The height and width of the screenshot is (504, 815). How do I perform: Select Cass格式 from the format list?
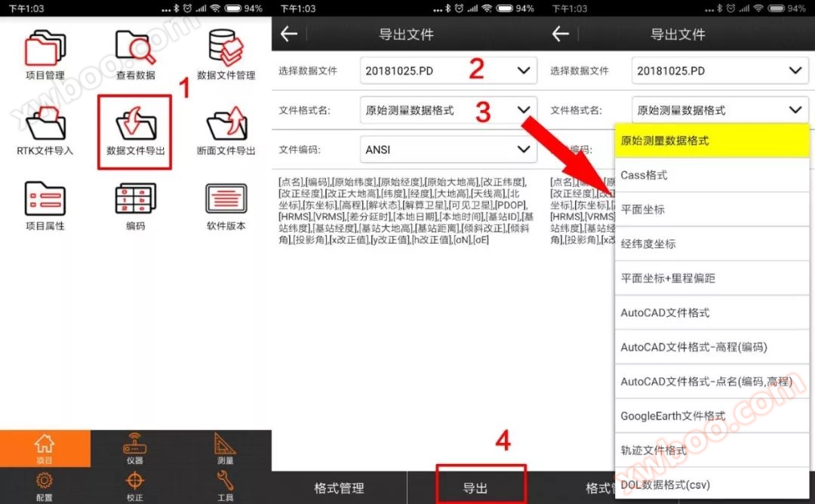pos(712,175)
